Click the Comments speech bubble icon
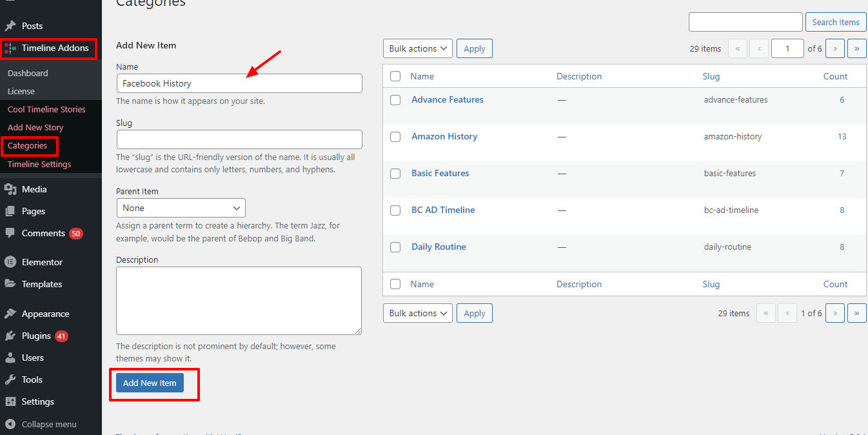 [10, 233]
